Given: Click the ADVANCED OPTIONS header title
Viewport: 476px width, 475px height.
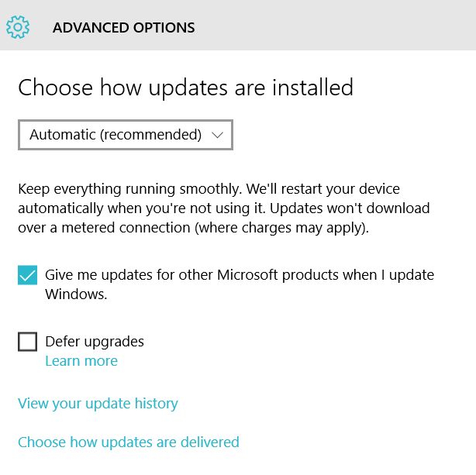Looking at the screenshot, I should [123, 28].
